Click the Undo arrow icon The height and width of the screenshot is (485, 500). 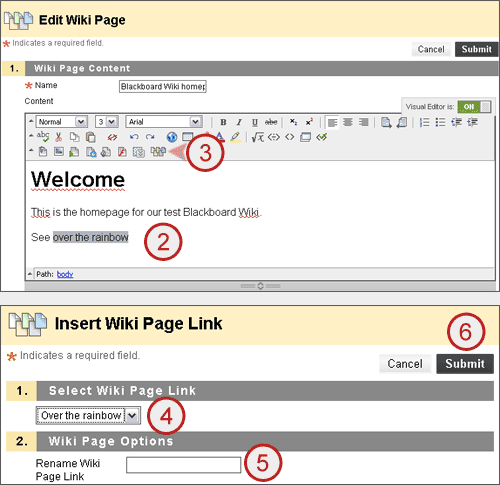pos(134,137)
